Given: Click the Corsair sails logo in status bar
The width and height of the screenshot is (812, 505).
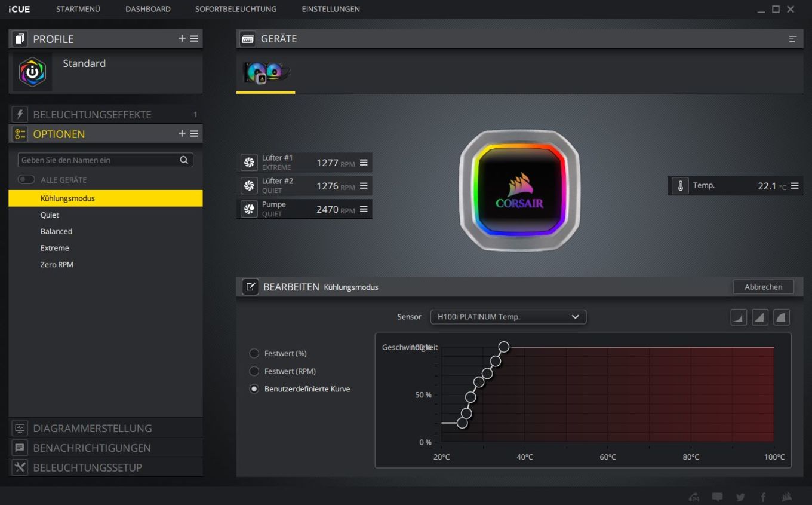Looking at the screenshot, I should (787, 497).
